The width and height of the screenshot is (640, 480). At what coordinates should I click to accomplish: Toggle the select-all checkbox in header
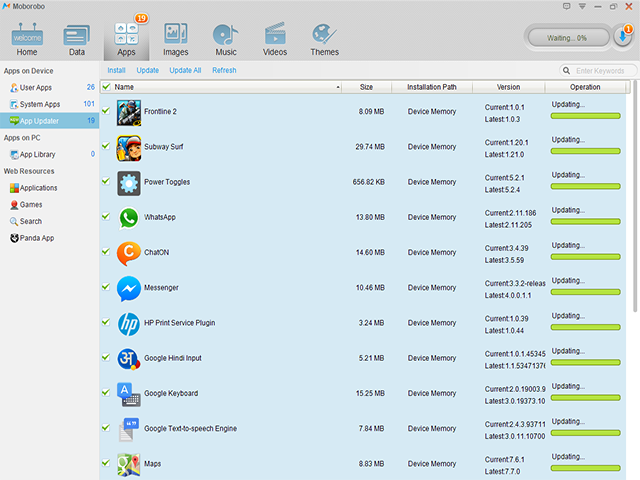tap(106, 87)
